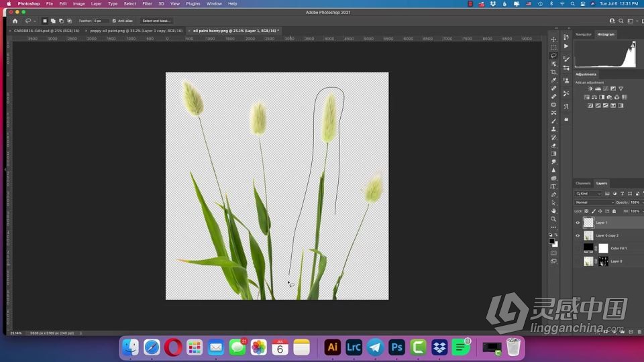Screen dimensions: 644x362
Task: Show Color Fill 1 layer visibility
Action: pyautogui.click(x=578, y=248)
